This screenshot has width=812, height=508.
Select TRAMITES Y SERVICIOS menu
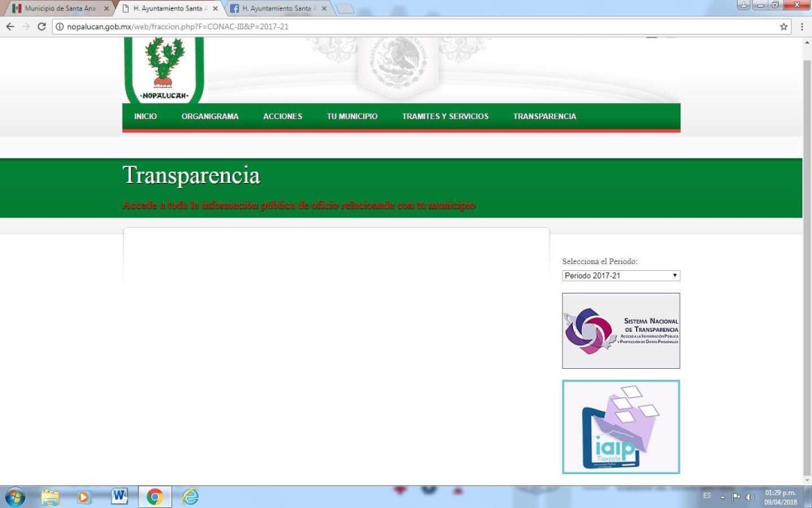[445, 117]
